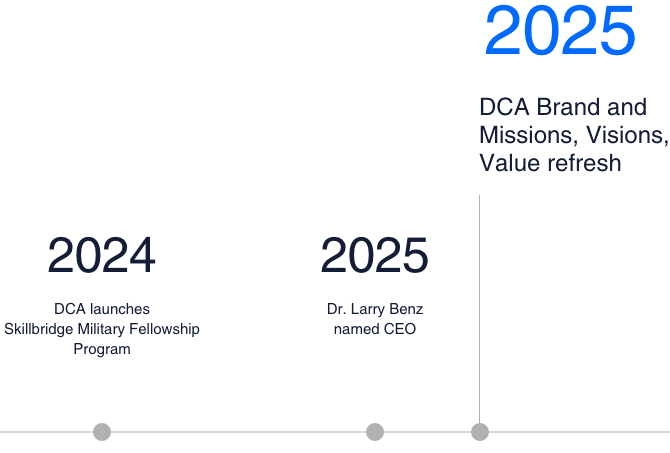Select the "Dr. Larry Benz" name text
The width and height of the screenshot is (670, 453).
coord(375,309)
